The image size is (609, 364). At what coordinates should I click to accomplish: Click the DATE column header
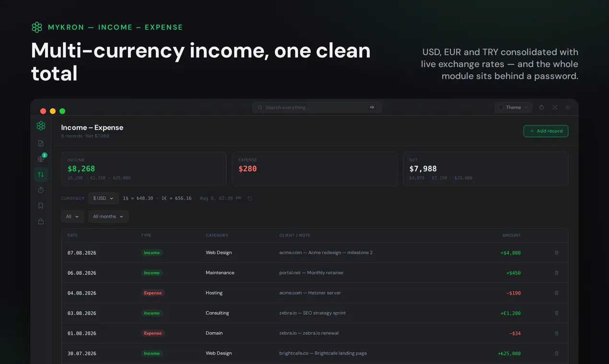click(x=72, y=235)
